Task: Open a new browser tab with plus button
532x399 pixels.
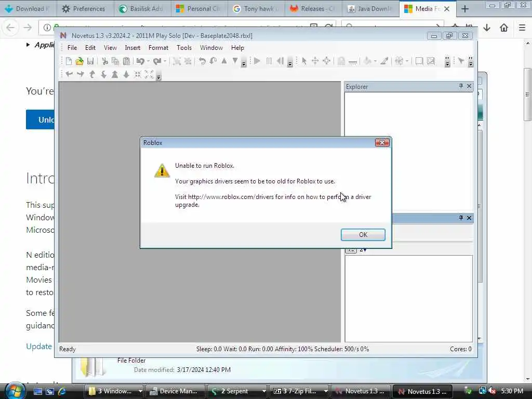Action: click(465, 9)
